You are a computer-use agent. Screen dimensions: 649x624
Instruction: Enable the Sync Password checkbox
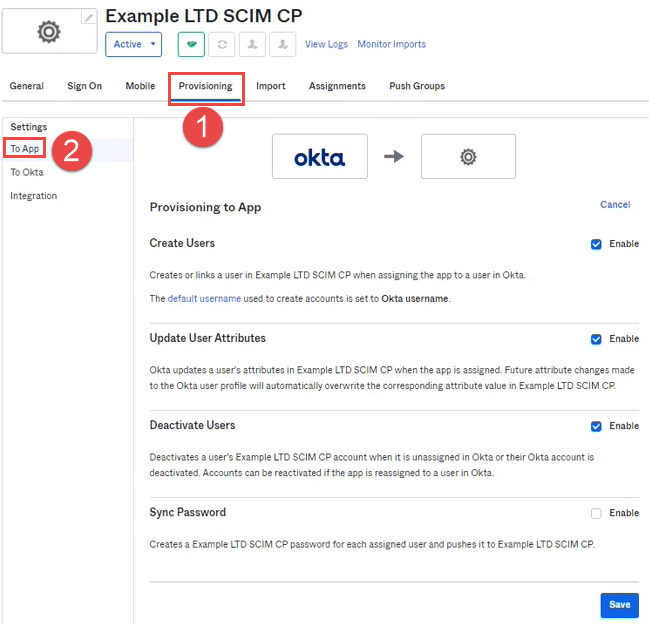click(596, 513)
